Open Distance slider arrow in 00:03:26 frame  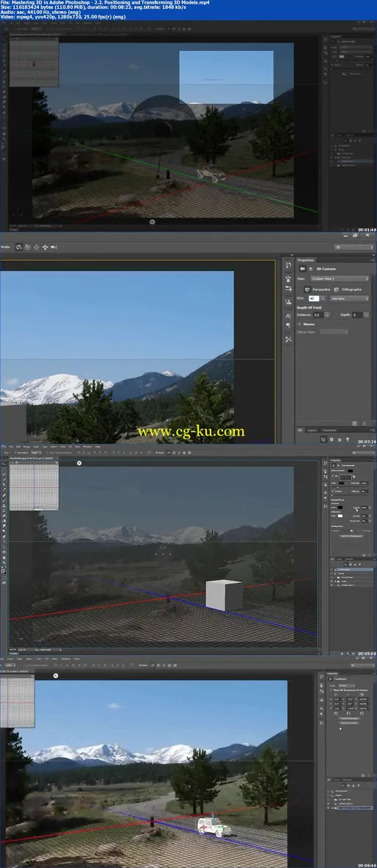tap(327, 315)
